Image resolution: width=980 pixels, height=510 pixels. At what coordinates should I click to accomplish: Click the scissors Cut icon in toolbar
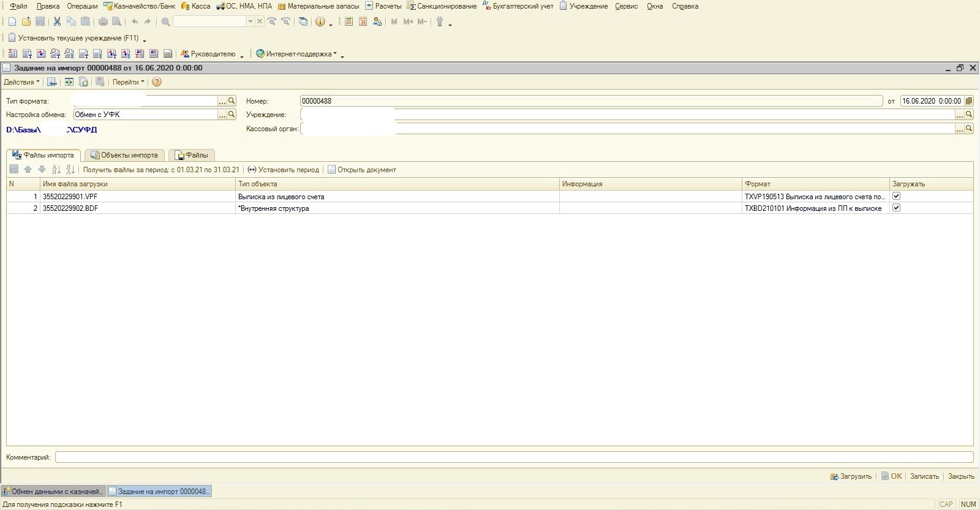tap(57, 21)
